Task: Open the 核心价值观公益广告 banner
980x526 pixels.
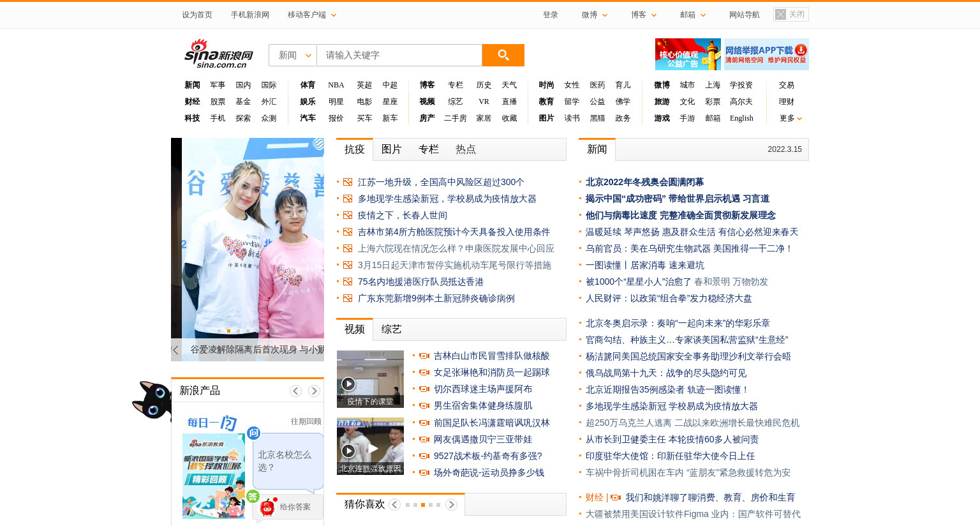Action: tap(688, 54)
